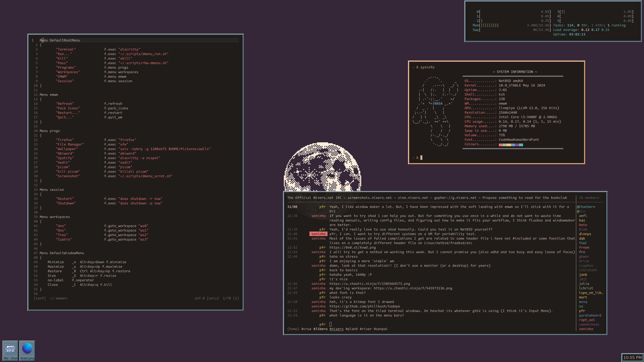
Task: Open the 0x0.st/XvwO.png link
Action: [x=352, y=247]
